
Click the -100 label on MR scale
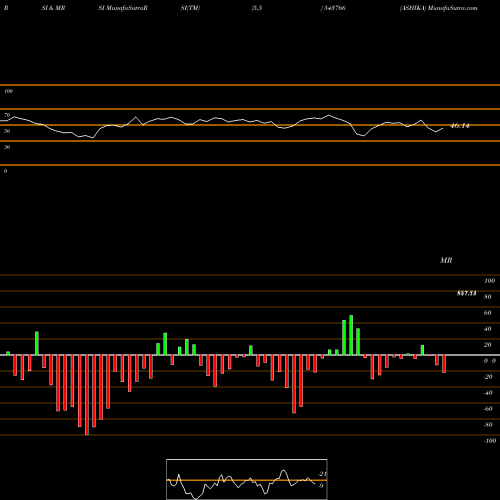click(490, 441)
